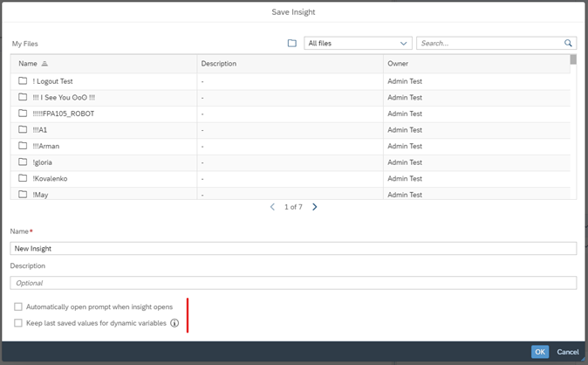
Task: Click the info icon beside dynamic variables
Action: click(174, 323)
